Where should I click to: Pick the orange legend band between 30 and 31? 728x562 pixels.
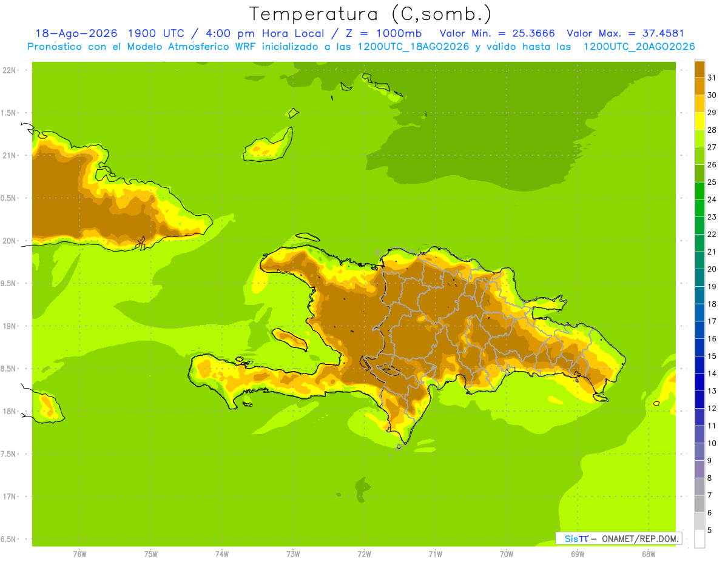pos(699,87)
